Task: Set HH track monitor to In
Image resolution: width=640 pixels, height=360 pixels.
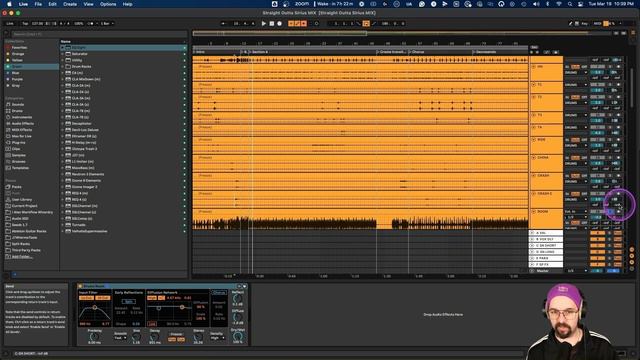Action: pyautogui.click(x=567, y=67)
